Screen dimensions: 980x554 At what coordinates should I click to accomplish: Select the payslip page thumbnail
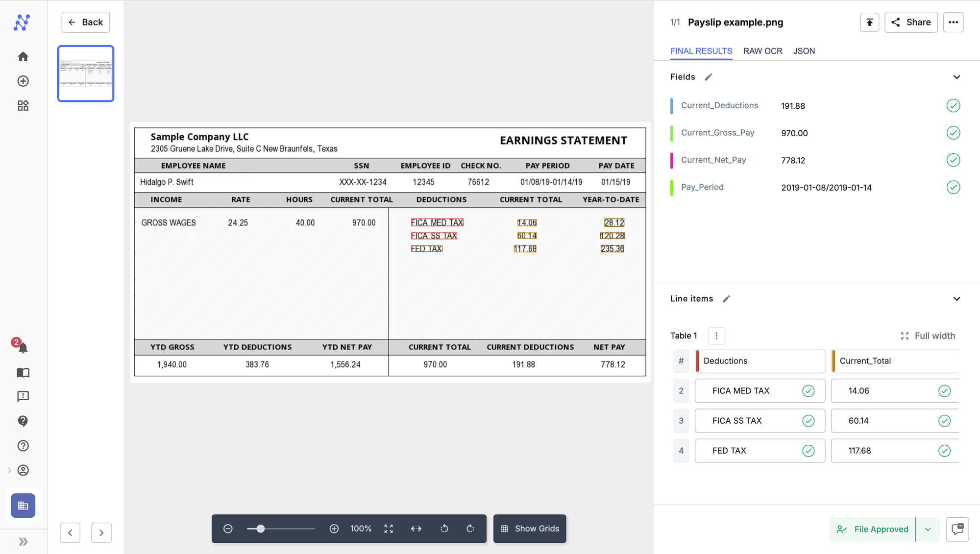coord(86,73)
